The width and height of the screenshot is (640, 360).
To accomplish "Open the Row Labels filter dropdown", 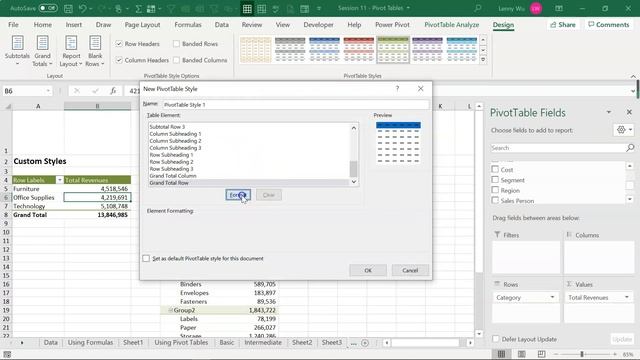I will click(59, 180).
